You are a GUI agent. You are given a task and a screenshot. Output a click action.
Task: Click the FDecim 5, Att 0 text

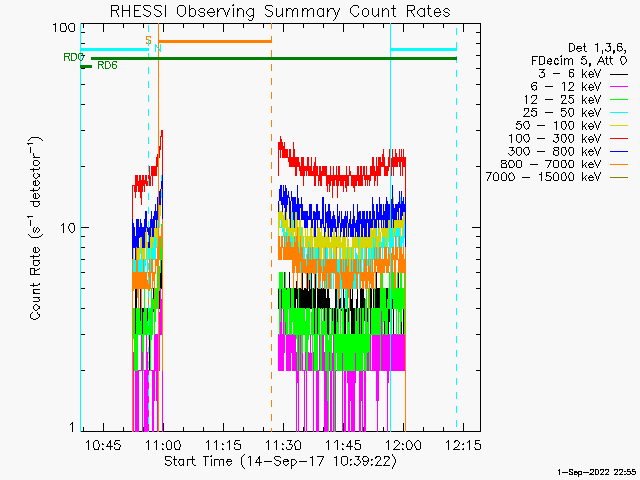point(579,61)
